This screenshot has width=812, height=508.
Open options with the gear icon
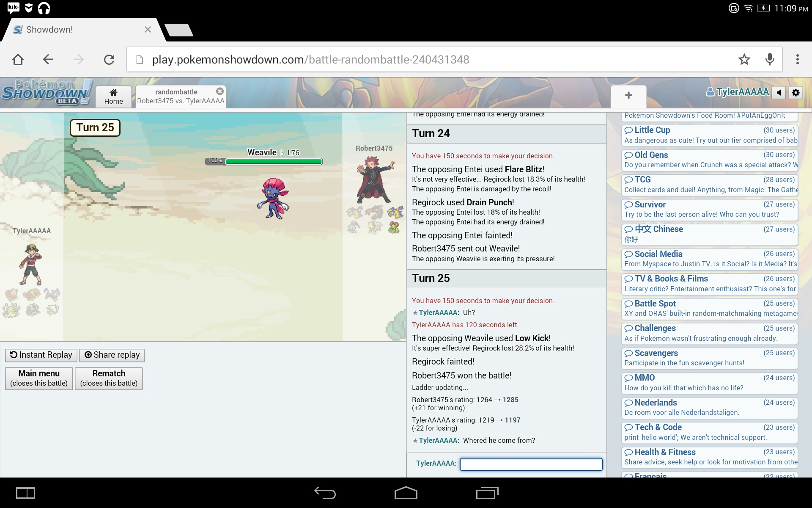pos(796,92)
